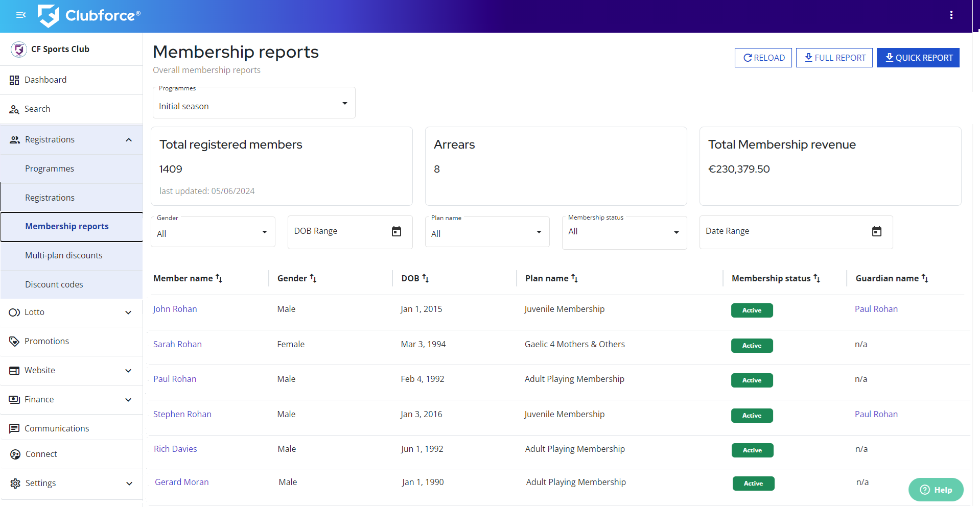Download the FULL REPORT

834,58
